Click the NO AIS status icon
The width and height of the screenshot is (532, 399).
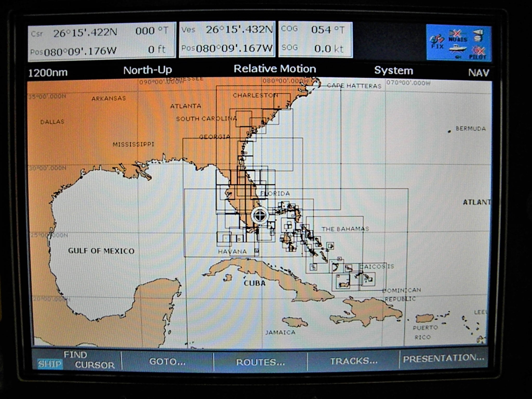pyautogui.click(x=457, y=36)
